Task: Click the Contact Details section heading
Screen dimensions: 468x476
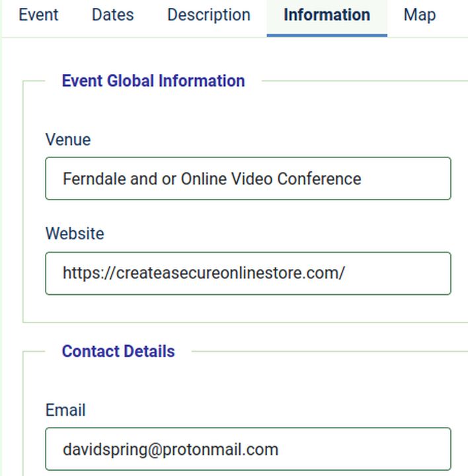Action: [118, 351]
